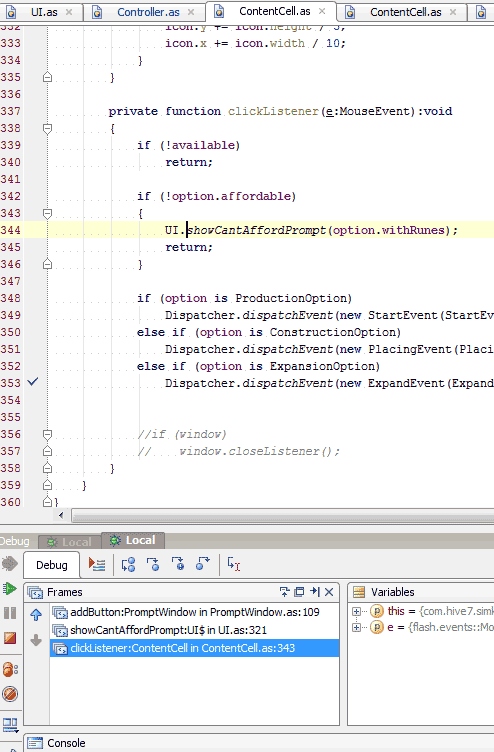The width and height of the screenshot is (494, 752).
Task: Click '!available' condition on line 339
Action: click(x=200, y=145)
